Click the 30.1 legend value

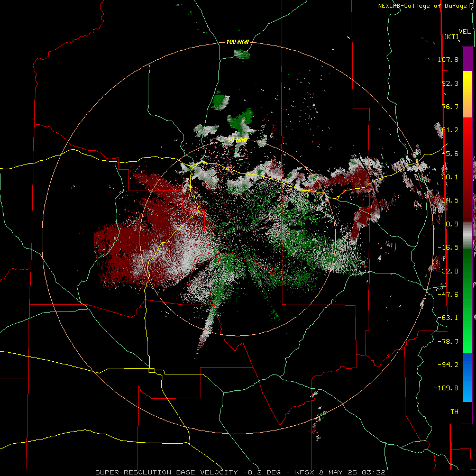(450, 177)
